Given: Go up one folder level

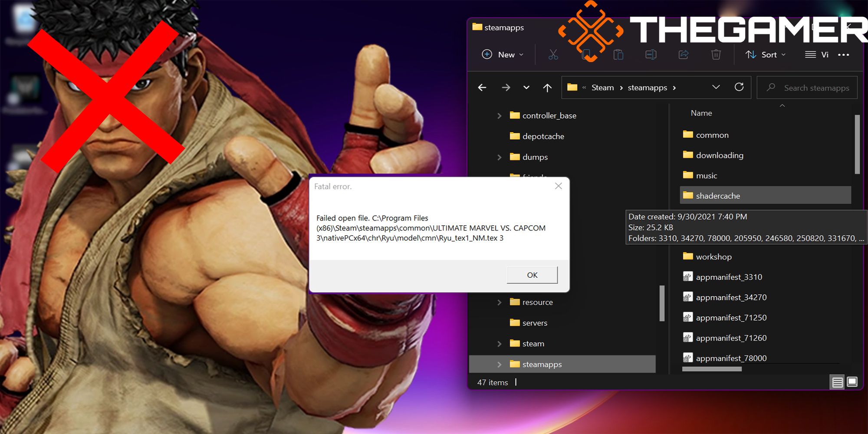Looking at the screenshot, I should (547, 88).
